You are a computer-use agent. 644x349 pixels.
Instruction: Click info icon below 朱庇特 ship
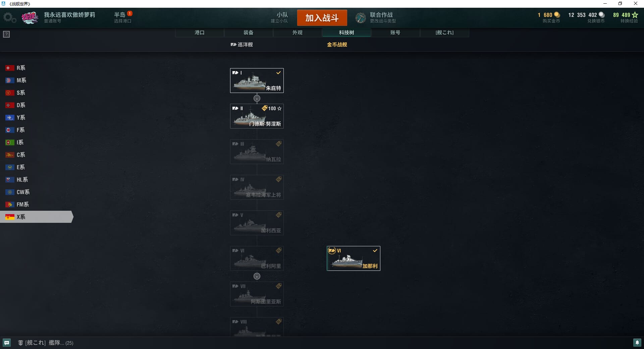[x=257, y=98]
